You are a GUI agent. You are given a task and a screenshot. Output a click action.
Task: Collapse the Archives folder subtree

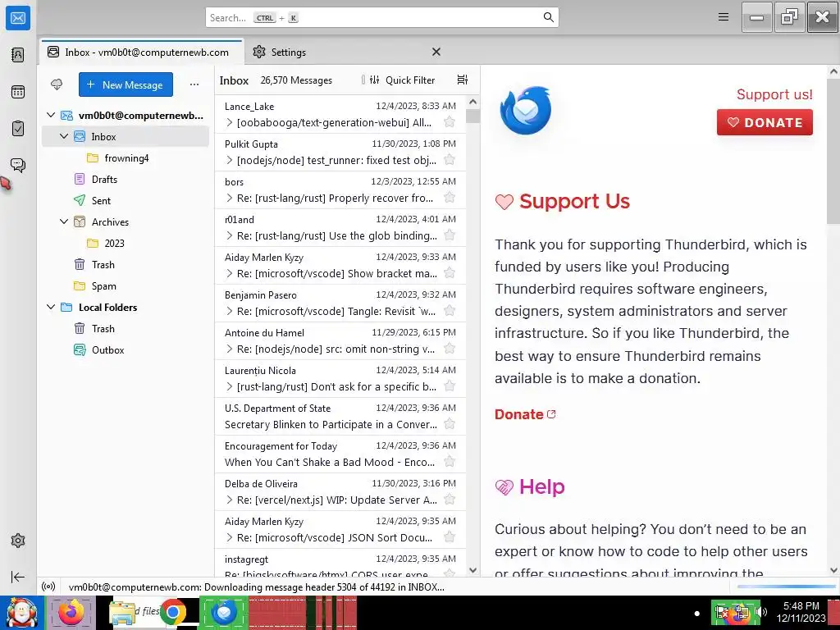coord(64,221)
